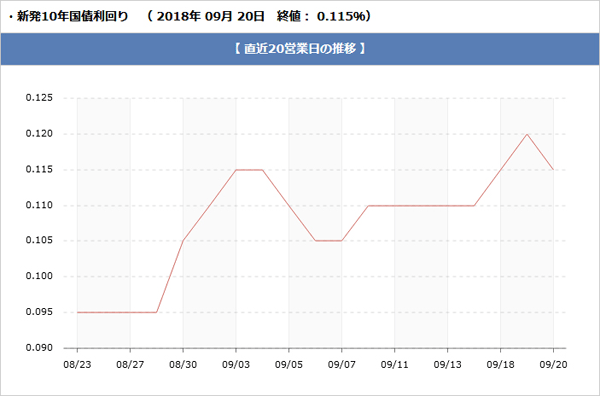
Task: Click the 0.110 y-axis label
Action: pyautogui.click(x=39, y=205)
